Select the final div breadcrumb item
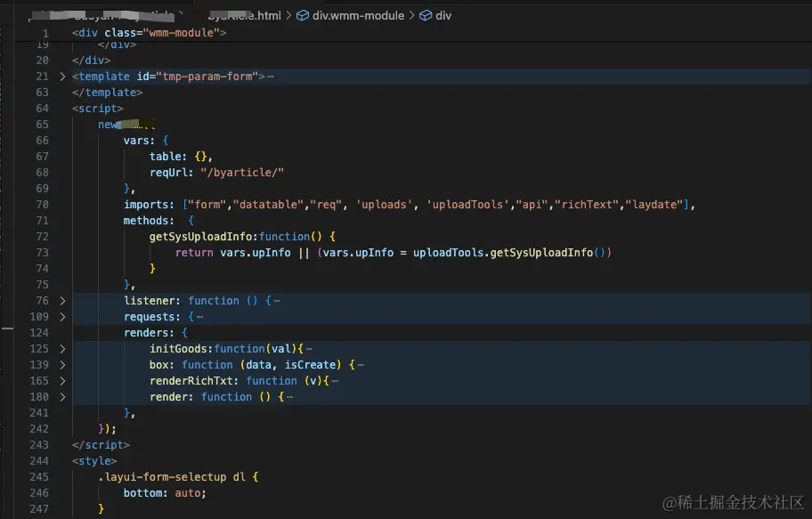Viewport: 812px width, 519px height. [x=443, y=15]
